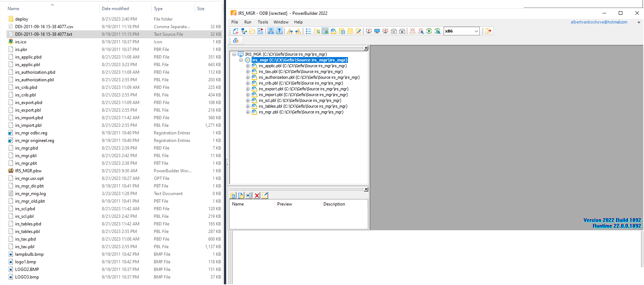Collapse the IRS_MGR workspace tree node
The height and width of the screenshot is (285, 644).
click(234, 54)
